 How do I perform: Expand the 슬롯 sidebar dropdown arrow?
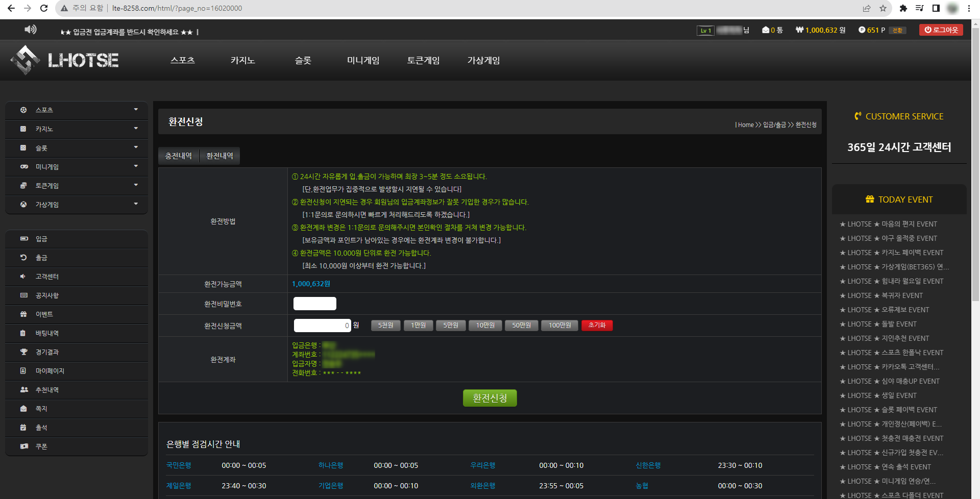(136, 147)
